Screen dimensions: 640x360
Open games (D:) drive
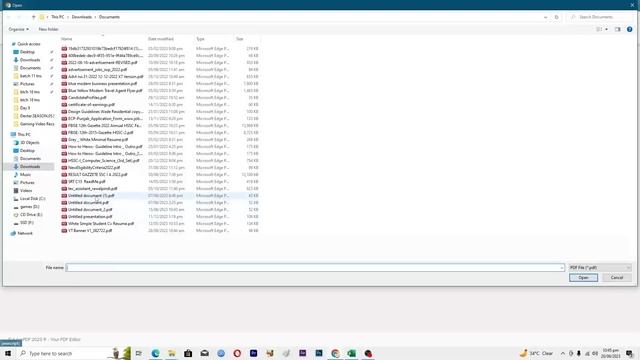29,207
